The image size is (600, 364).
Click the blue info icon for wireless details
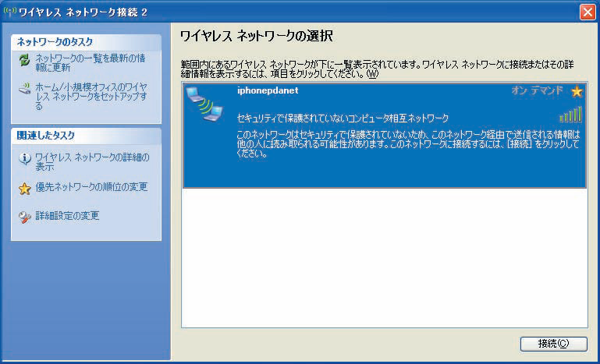click(x=24, y=159)
